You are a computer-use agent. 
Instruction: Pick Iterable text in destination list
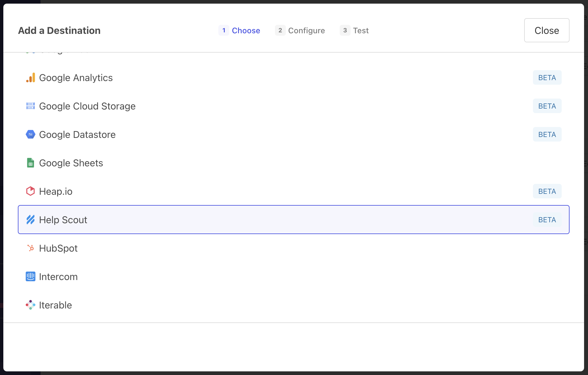pos(55,305)
